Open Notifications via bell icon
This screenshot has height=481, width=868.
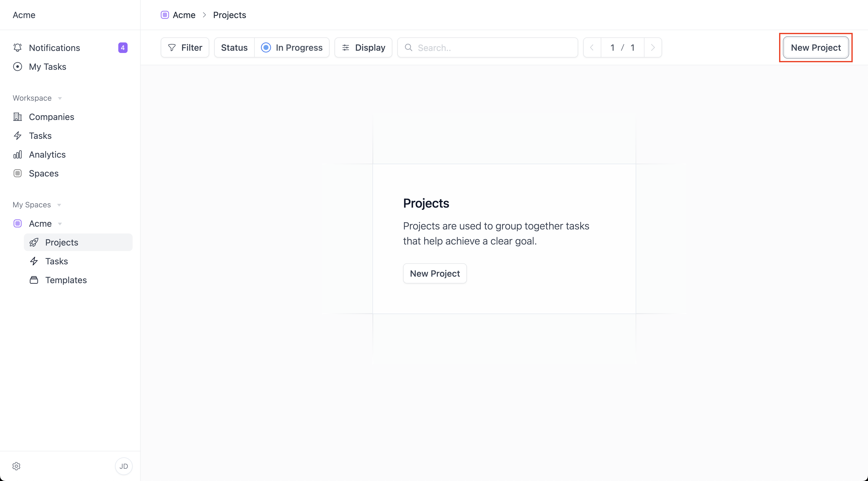click(18, 47)
